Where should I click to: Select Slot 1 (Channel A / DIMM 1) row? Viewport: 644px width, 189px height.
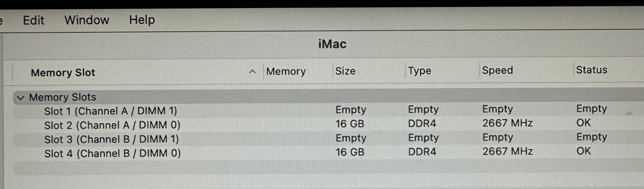tap(328, 110)
